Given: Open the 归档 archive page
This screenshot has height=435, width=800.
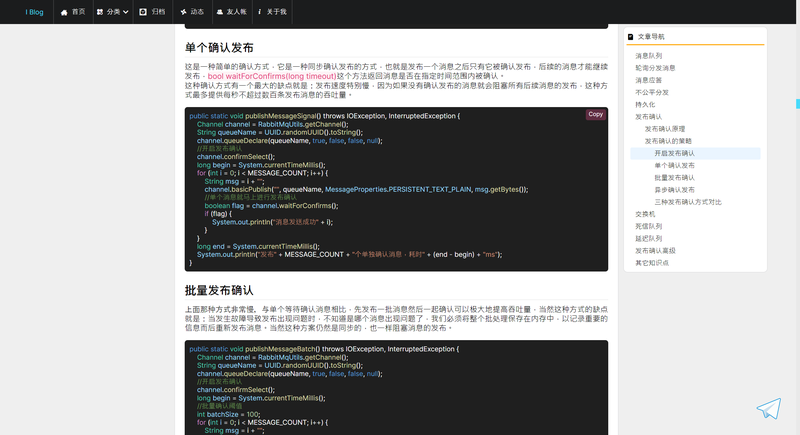Looking at the screenshot, I should coord(152,12).
